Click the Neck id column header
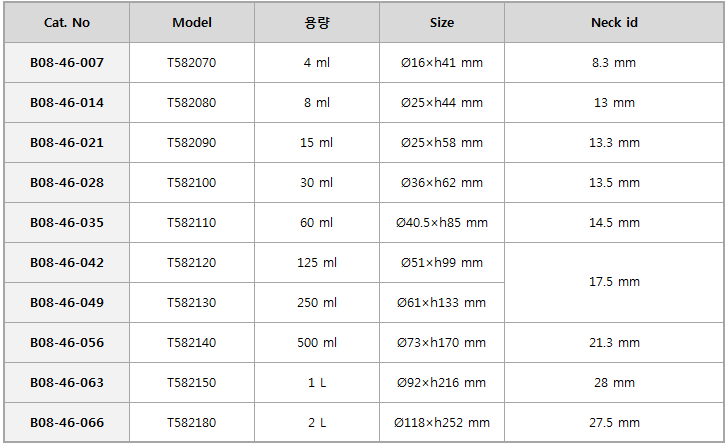Image resolution: width=726 pixels, height=445 pixels. [x=614, y=23]
